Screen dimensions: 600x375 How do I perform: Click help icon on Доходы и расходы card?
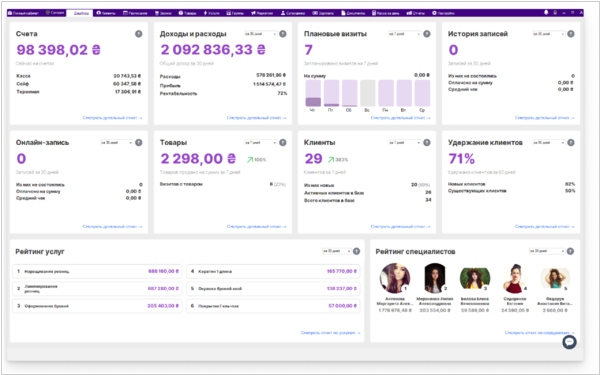click(283, 34)
